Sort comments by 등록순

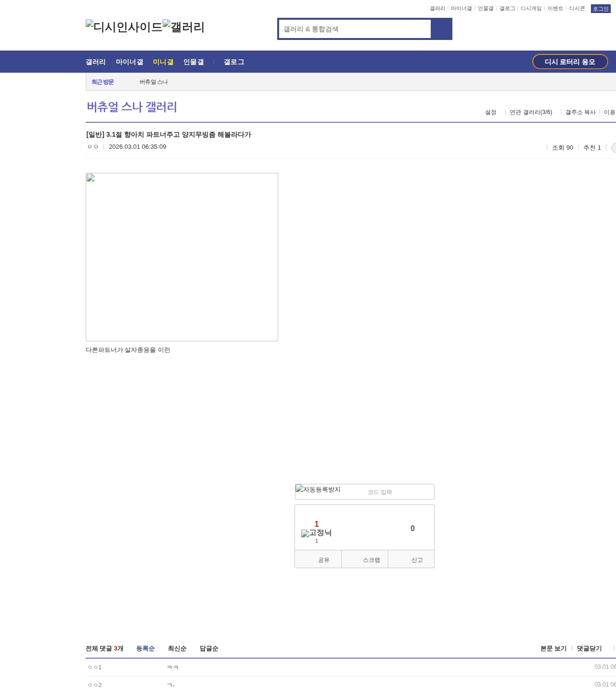(x=145, y=649)
